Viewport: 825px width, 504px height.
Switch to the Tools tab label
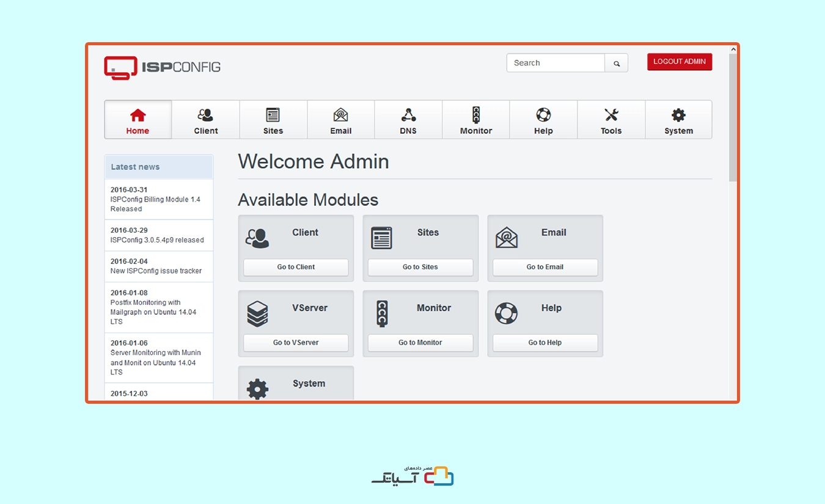[611, 131]
